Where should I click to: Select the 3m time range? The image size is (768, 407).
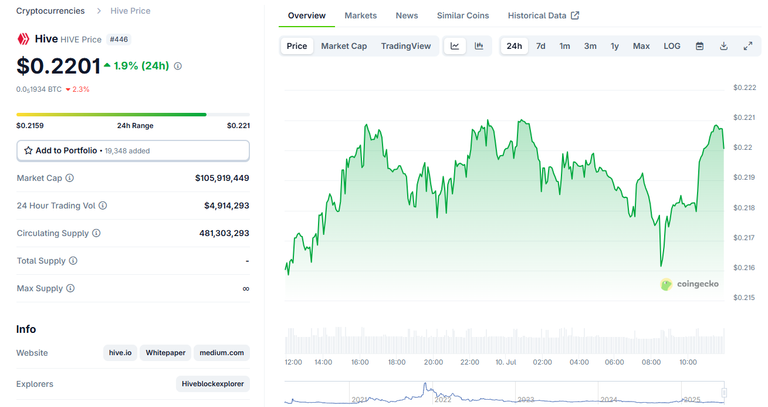click(590, 46)
